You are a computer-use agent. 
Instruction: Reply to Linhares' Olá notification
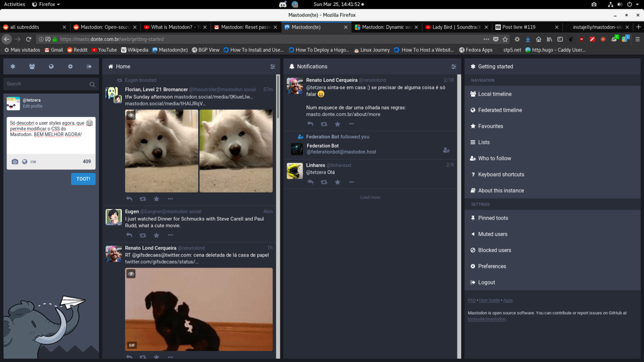[x=310, y=182]
